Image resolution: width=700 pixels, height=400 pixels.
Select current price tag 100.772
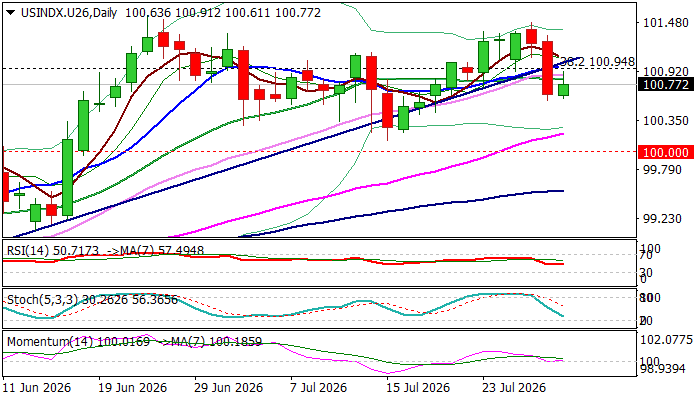click(x=666, y=84)
